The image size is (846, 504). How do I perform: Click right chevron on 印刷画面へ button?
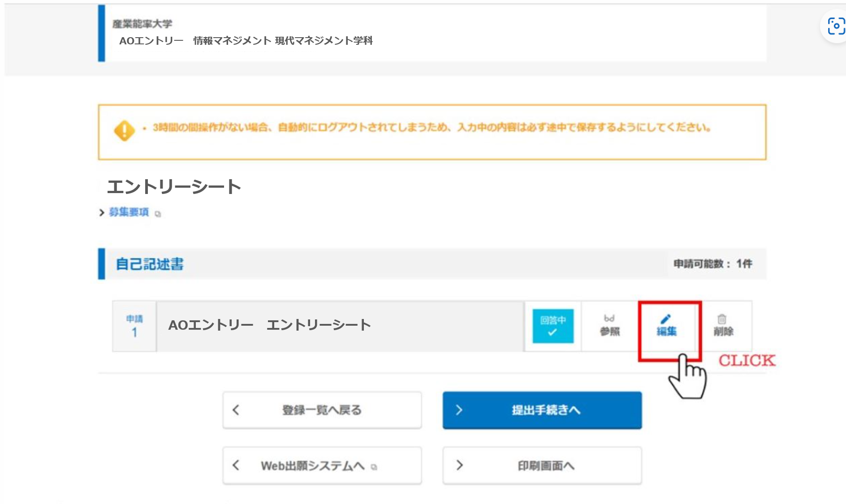(x=459, y=465)
